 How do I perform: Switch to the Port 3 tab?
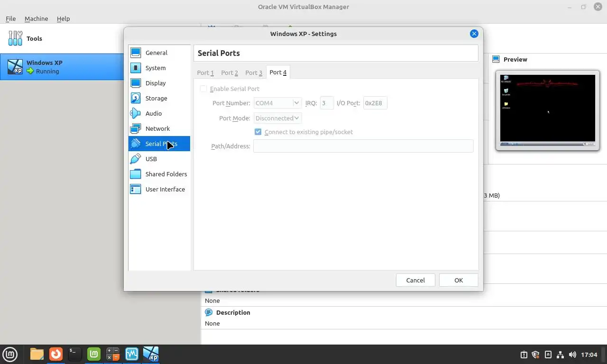point(254,73)
